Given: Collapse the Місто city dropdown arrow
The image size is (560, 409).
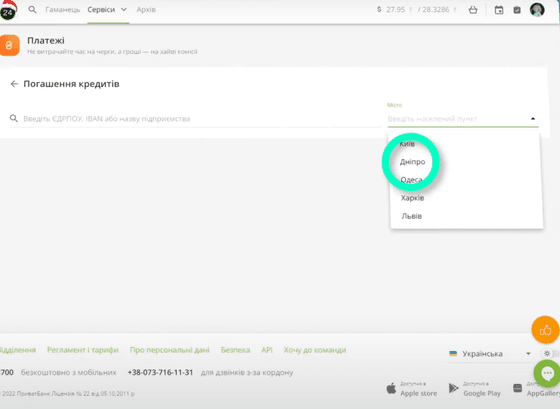Looking at the screenshot, I should [x=533, y=119].
